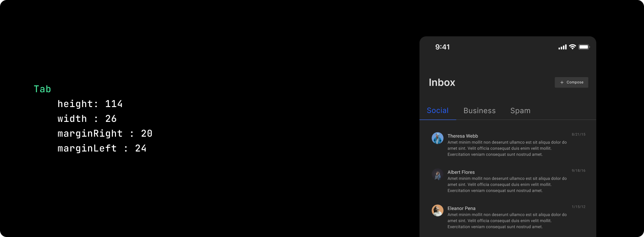Open the email from Albert Flores

tap(508, 181)
